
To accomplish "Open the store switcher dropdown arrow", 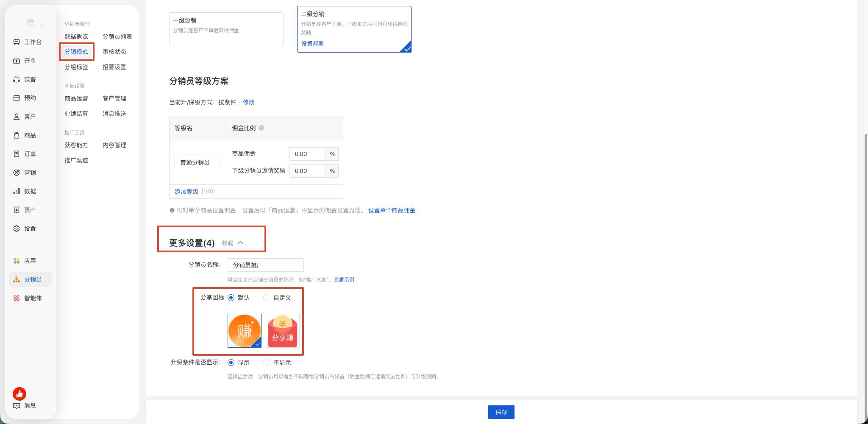I will (42, 26).
